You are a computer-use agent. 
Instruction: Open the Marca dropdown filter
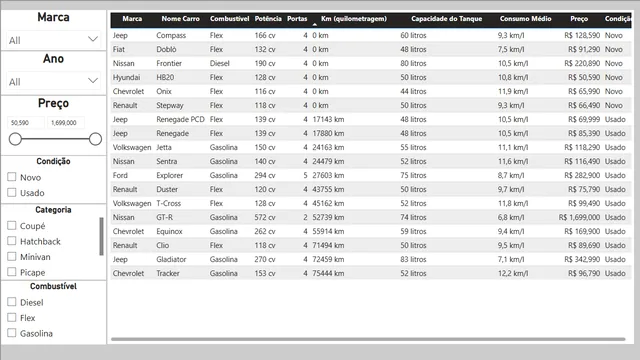[x=53, y=40]
